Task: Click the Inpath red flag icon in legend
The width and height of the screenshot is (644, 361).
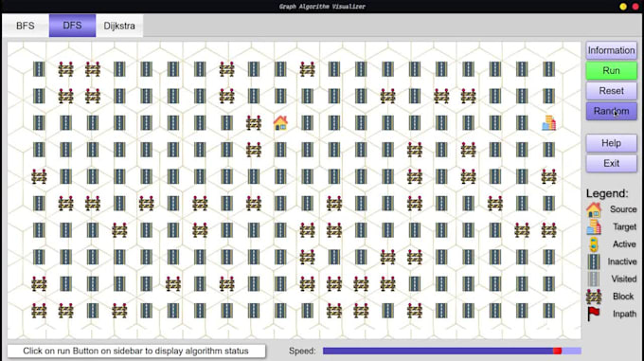Action: pyautogui.click(x=594, y=314)
